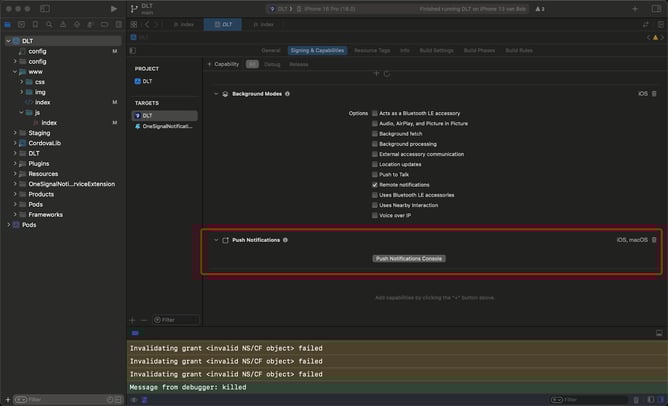Switch to the Info tab
The image size is (668, 406).
(405, 51)
